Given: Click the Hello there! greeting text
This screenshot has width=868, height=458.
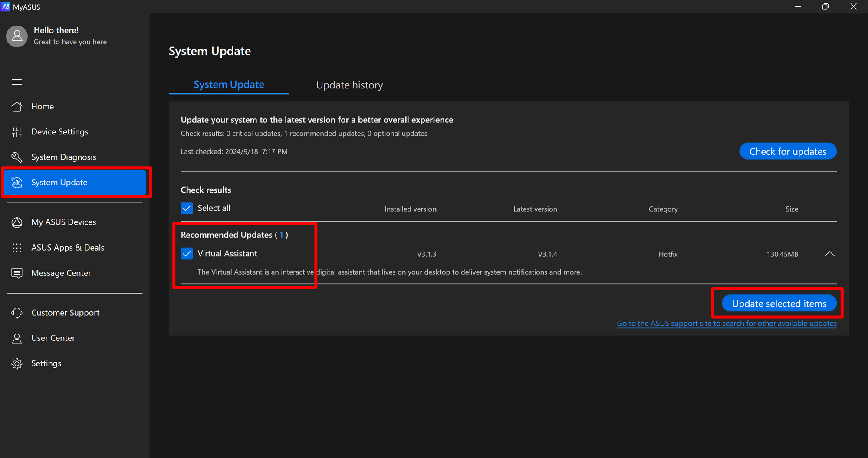Looking at the screenshot, I should (x=56, y=30).
